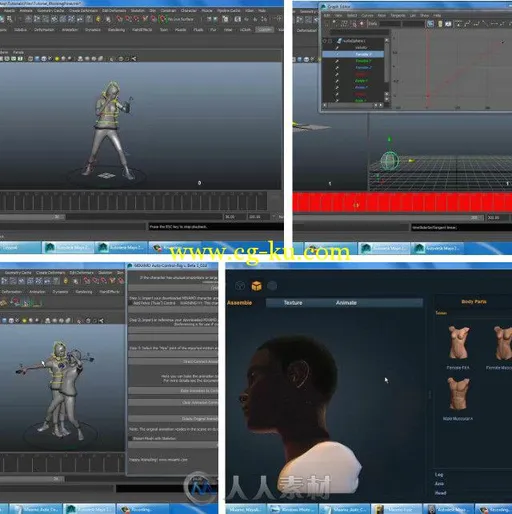512x514 pixels.
Task: Click leftmost round icon in Mixamo Fuse header
Action: [240, 286]
